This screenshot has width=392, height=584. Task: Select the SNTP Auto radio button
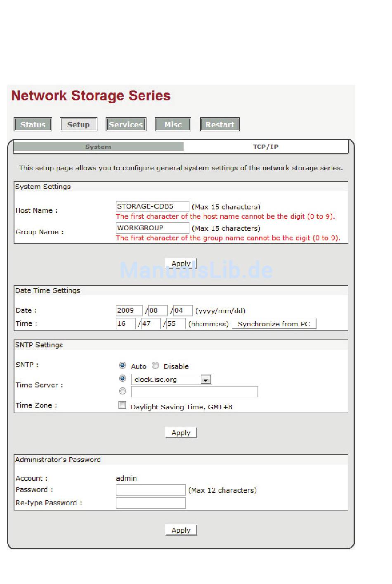122,366
